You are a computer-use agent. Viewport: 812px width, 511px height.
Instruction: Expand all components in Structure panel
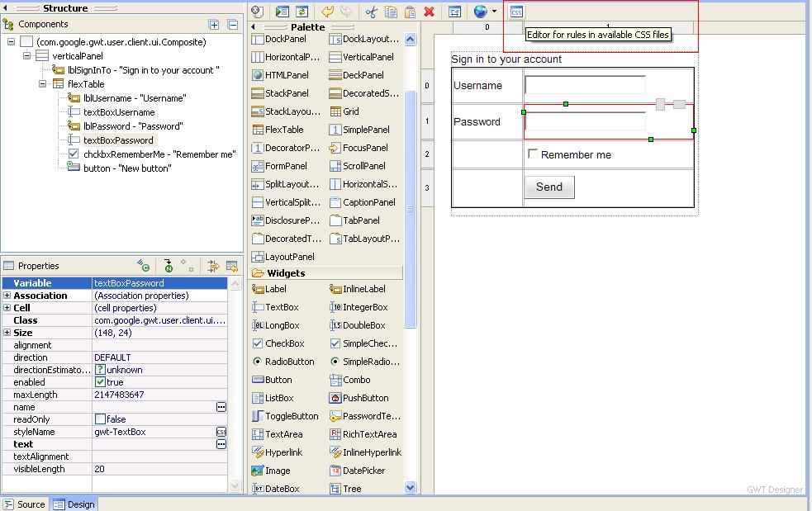213,24
